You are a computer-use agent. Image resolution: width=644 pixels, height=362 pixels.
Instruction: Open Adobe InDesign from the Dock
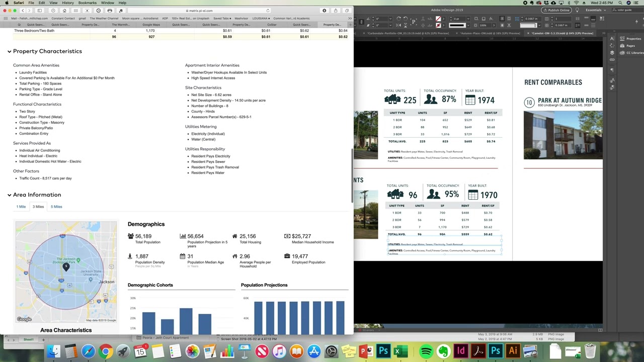pos(461,351)
